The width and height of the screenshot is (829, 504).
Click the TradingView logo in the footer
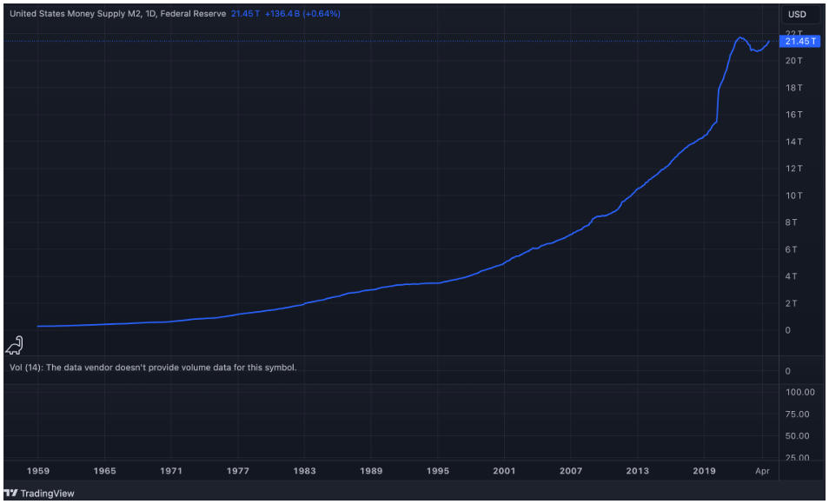coord(40,494)
